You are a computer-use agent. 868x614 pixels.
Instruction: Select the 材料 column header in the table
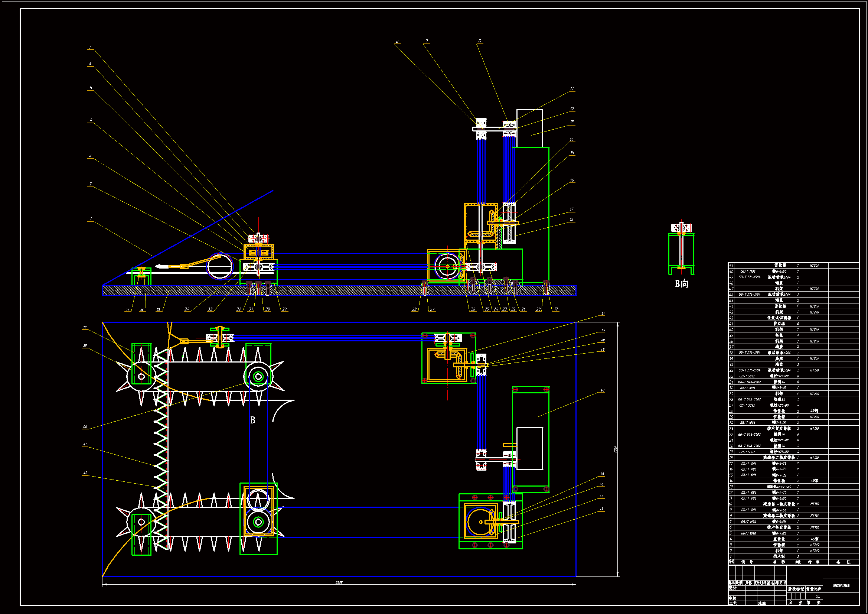coord(814,562)
